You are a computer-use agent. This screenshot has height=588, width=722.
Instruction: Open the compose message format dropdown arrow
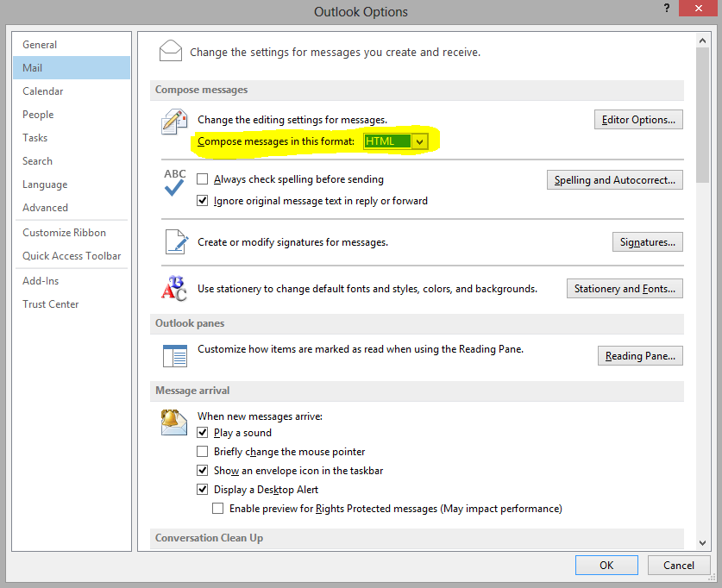419,141
